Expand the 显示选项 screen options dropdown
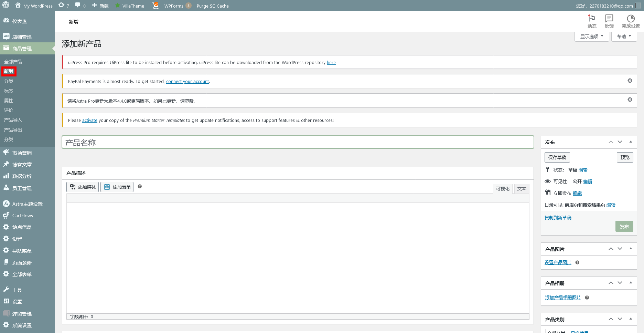 592,37
